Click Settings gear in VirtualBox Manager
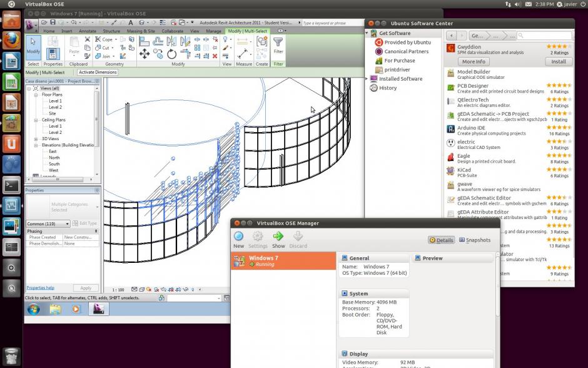This screenshot has width=588, height=368. [x=258, y=237]
